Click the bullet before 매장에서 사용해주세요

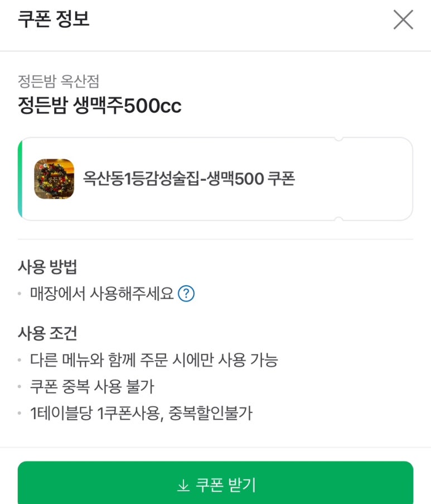pos(21,294)
